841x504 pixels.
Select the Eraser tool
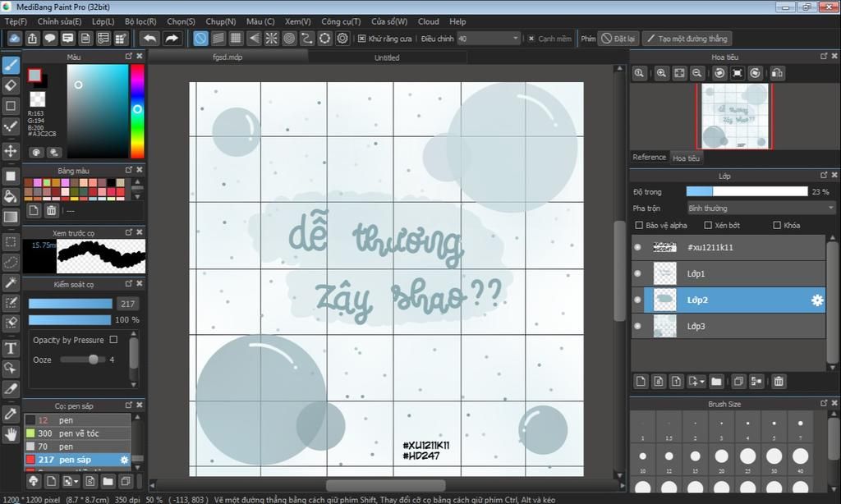coord(11,85)
